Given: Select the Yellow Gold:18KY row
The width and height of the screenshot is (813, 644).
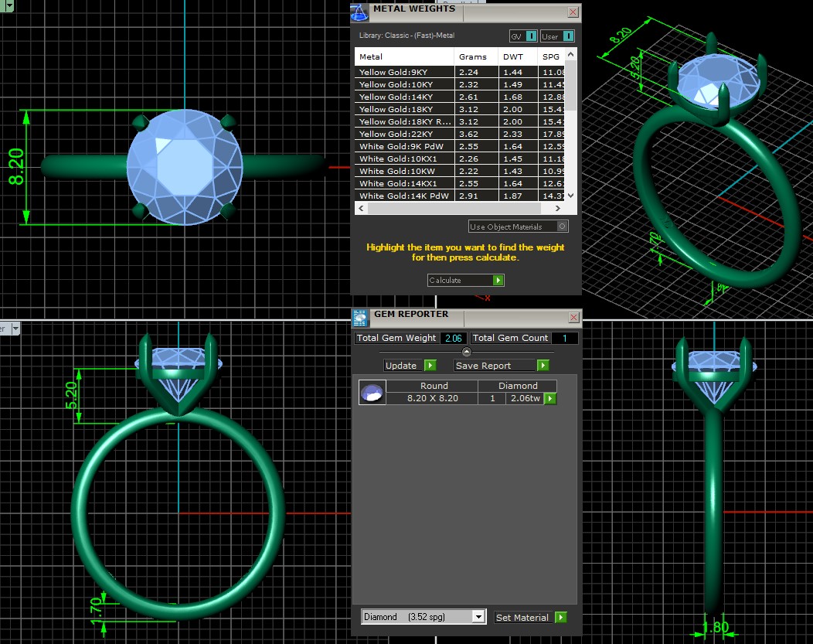Looking at the screenshot, I should point(404,110).
